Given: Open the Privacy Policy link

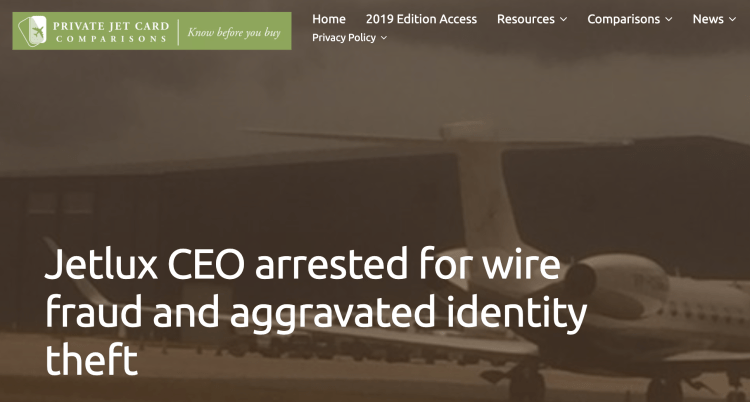Looking at the screenshot, I should click(x=344, y=37).
